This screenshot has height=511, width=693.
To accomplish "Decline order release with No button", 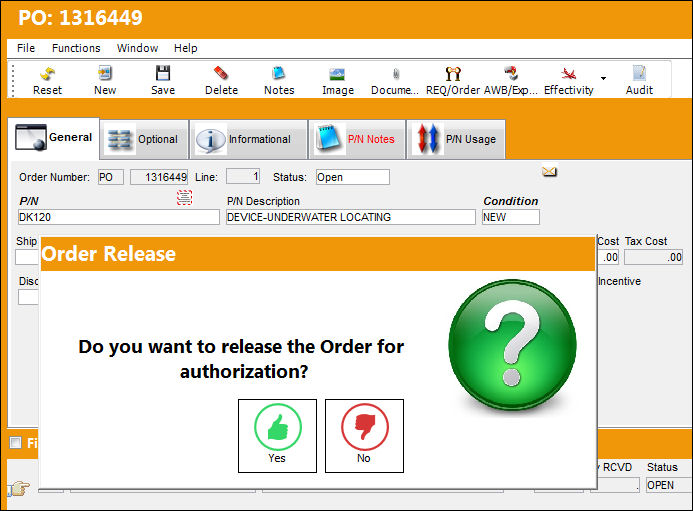I will pos(364,436).
